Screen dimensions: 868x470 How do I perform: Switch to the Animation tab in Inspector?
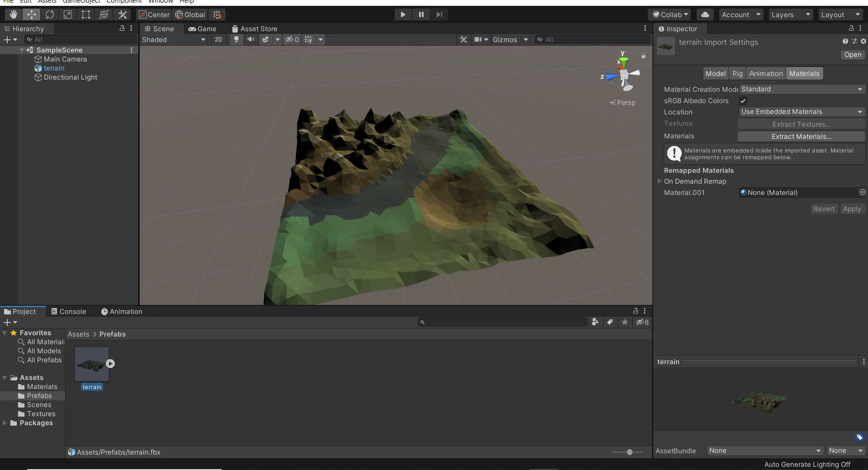[x=766, y=73]
